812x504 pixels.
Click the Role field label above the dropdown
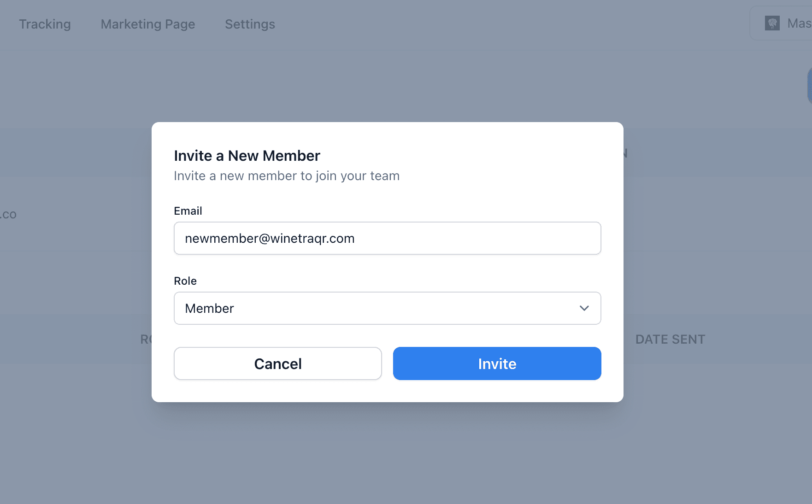(185, 281)
